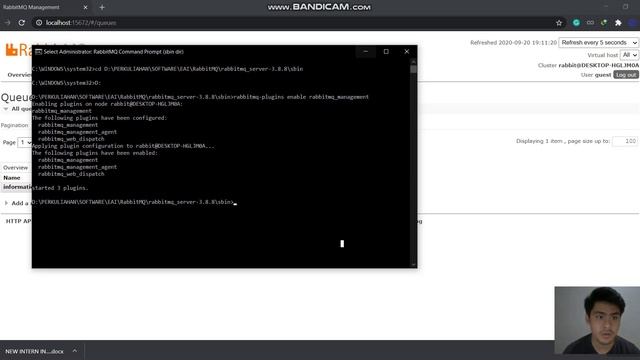Log out of RabbitMQ guest user

pos(626,75)
